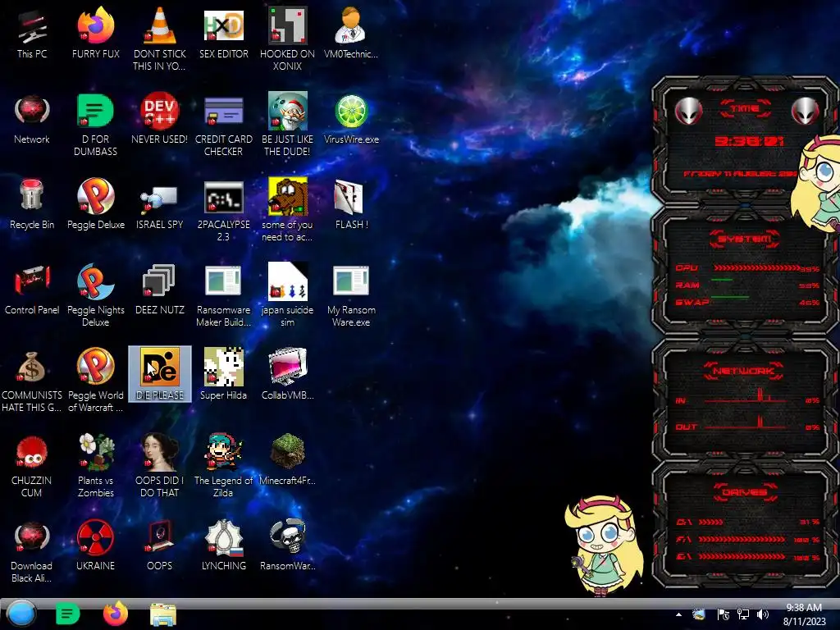This screenshot has width=840, height=630.
Task: Select the OOPS DID I DO THAT portrait icon
Action: pos(159,465)
